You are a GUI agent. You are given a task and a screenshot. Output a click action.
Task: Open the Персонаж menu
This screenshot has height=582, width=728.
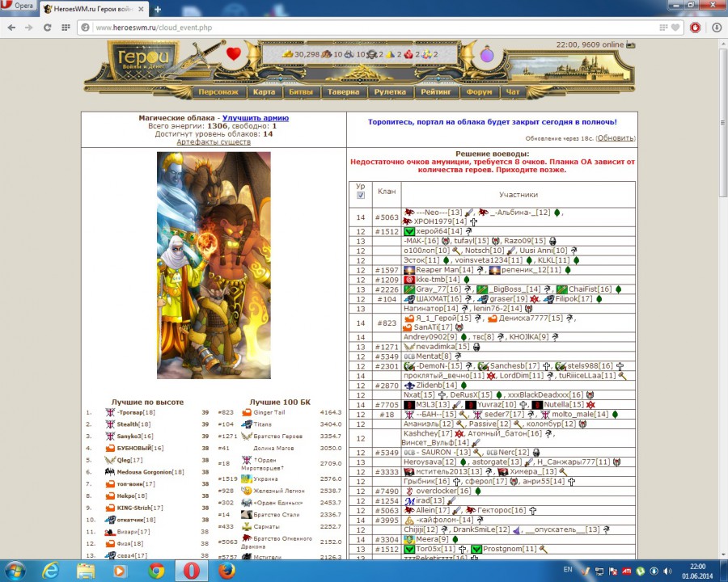pyautogui.click(x=218, y=92)
